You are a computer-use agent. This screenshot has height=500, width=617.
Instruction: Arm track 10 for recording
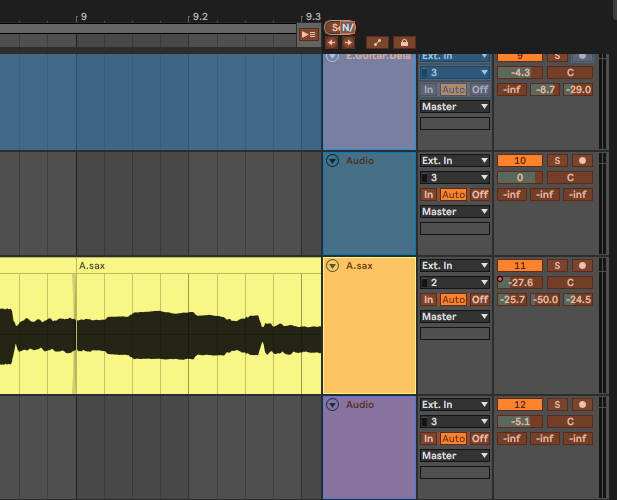pos(582,160)
